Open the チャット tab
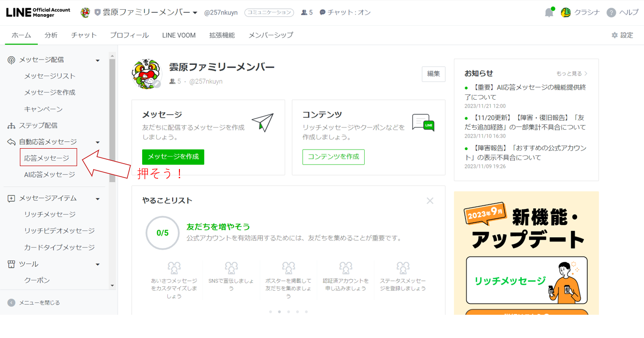 84,35
